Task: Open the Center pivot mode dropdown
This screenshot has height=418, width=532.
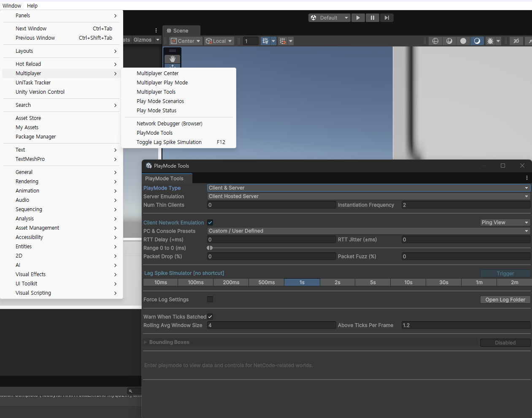Action: tap(185, 41)
